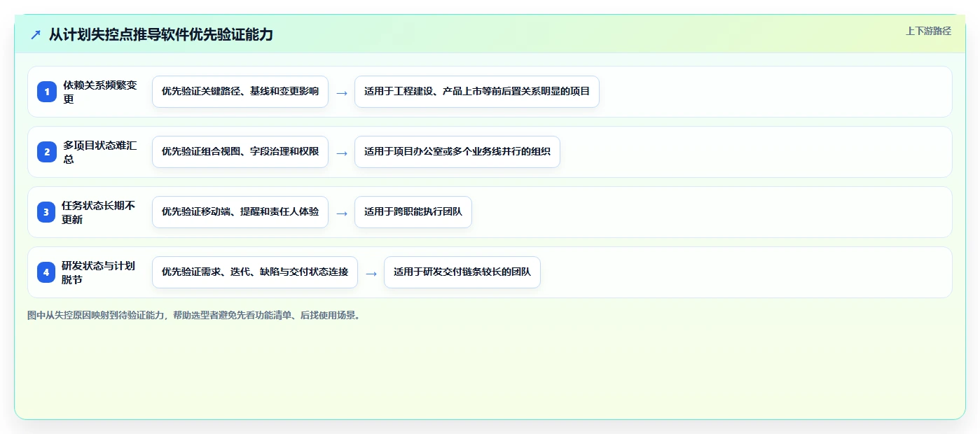Click the arrow after 优先验证移动端、提醒和责任人体验
980x434 pixels.
(x=342, y=213)
